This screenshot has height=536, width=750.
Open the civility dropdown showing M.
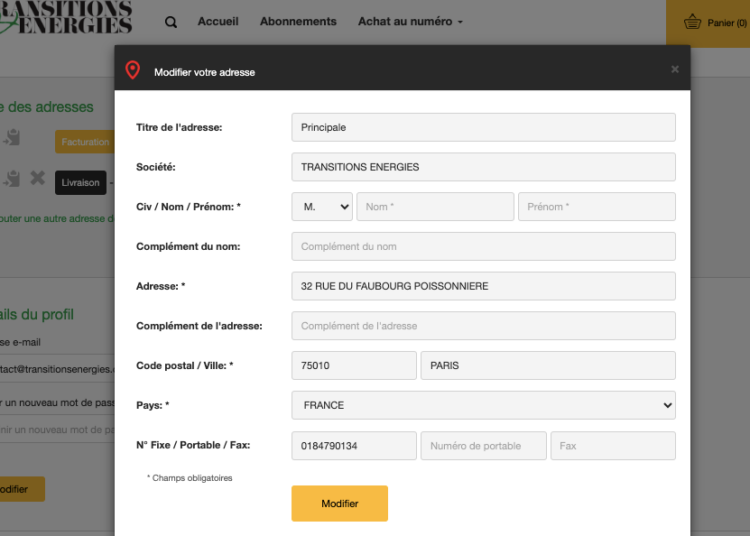(x=322, y=207)
